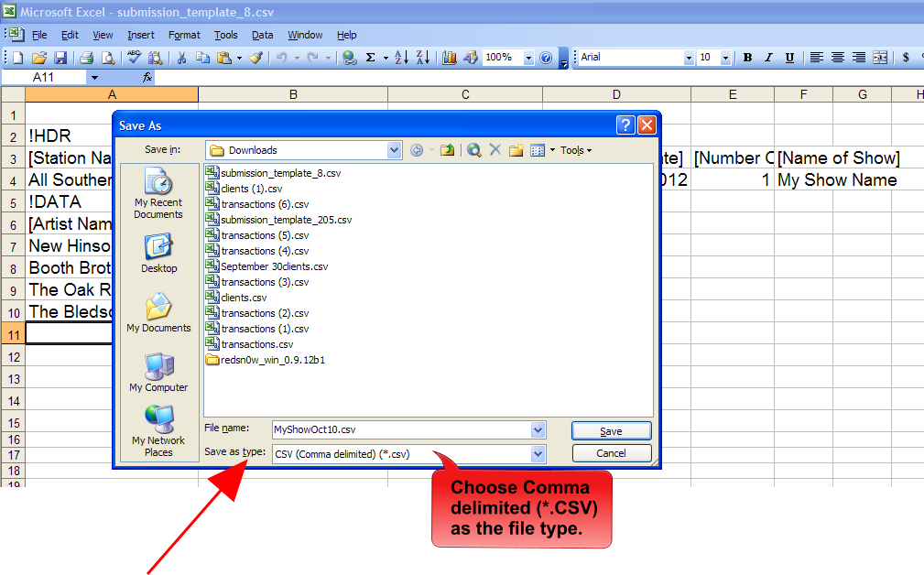The image size is (924, 575).
Task: Open the Research tool icon
Action: [156, 58]
